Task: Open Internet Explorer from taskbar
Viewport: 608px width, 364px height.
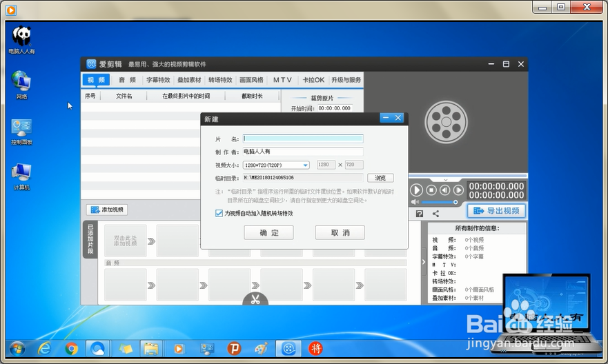Action: coord(45,350)
